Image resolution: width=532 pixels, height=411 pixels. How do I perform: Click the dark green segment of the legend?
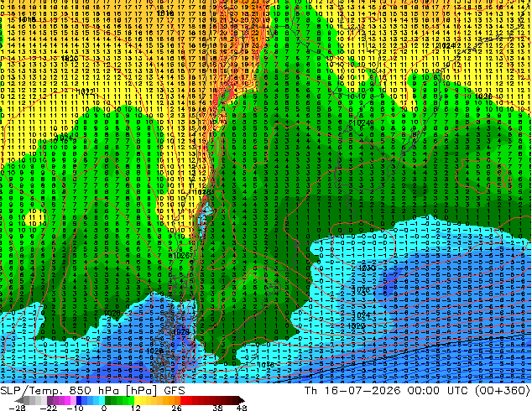click(x=107, y=400)
